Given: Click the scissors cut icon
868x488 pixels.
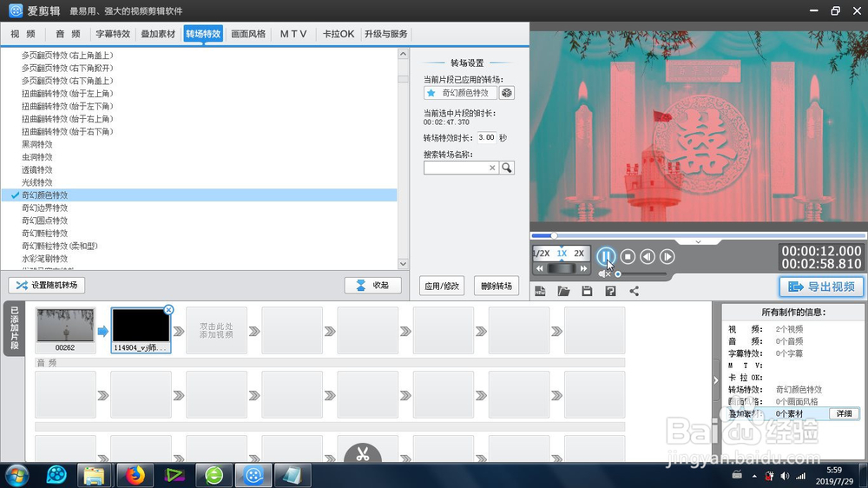Looking at the screenshot, I should click(x=363, y=453).
